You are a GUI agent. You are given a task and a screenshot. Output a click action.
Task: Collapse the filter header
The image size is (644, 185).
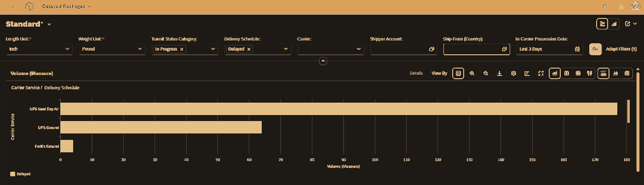323,61
